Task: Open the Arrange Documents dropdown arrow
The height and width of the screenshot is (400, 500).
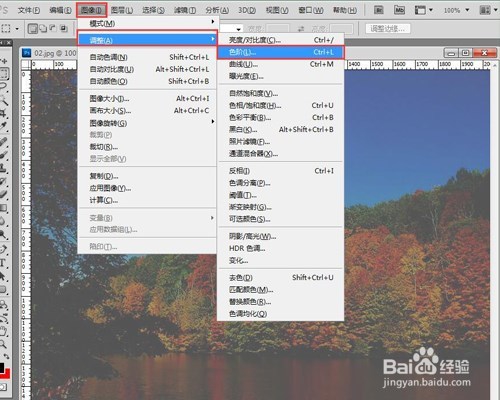Action: click(x=495, y=10)
